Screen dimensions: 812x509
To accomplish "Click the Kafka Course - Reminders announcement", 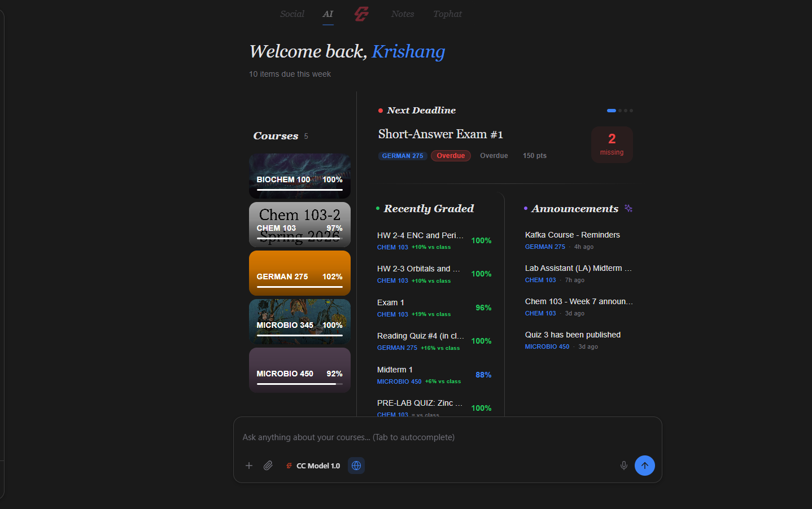I will (x=572, y=234).
